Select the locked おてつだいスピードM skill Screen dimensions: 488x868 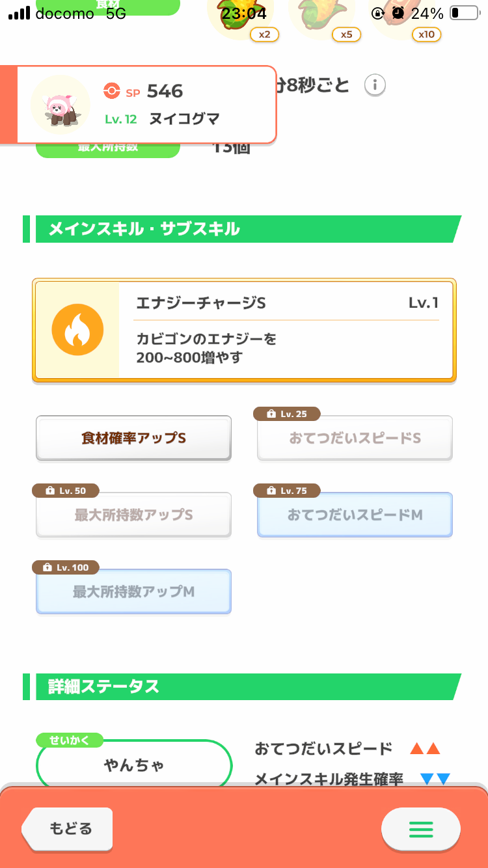point(355,515)
